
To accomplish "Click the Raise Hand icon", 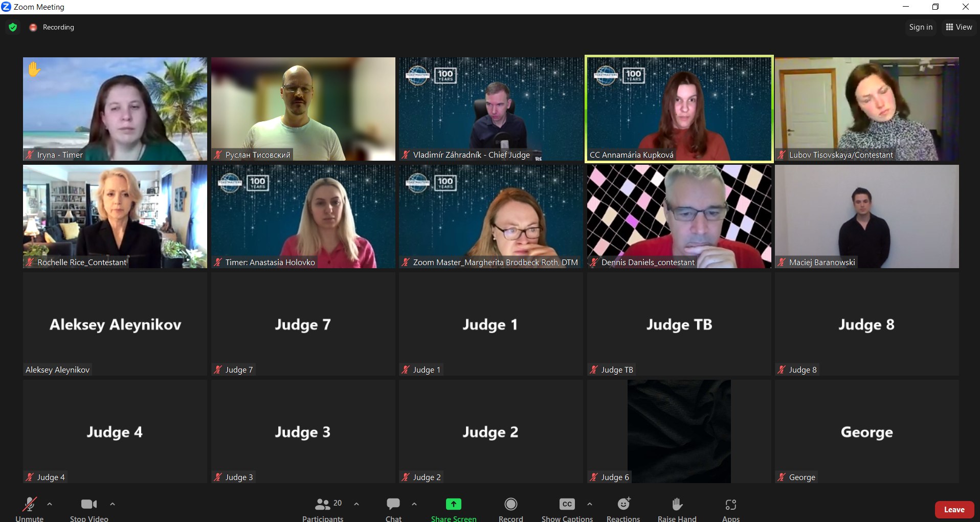I will (x=677, y=505).
